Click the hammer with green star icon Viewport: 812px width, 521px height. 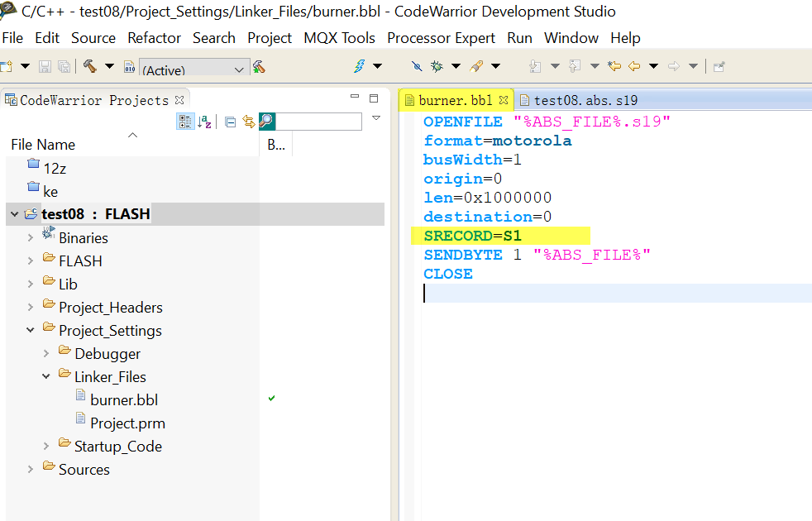pyautogui.click(x=259, y=67)
